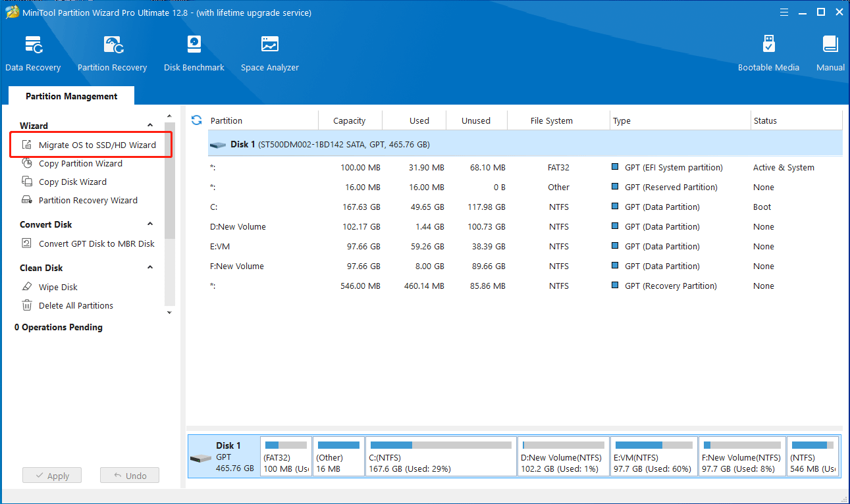Sort by the Capacity column header
850x504 pixels.
[x=350, y=120]
